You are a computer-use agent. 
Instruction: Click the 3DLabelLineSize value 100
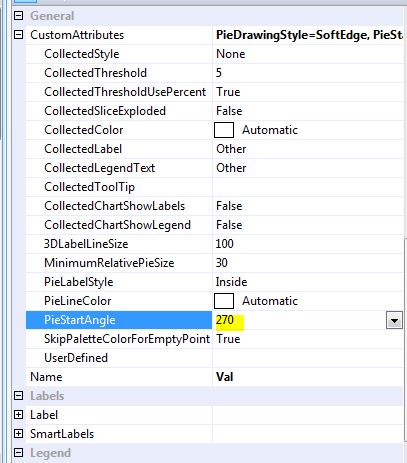(x=224, y=244)
